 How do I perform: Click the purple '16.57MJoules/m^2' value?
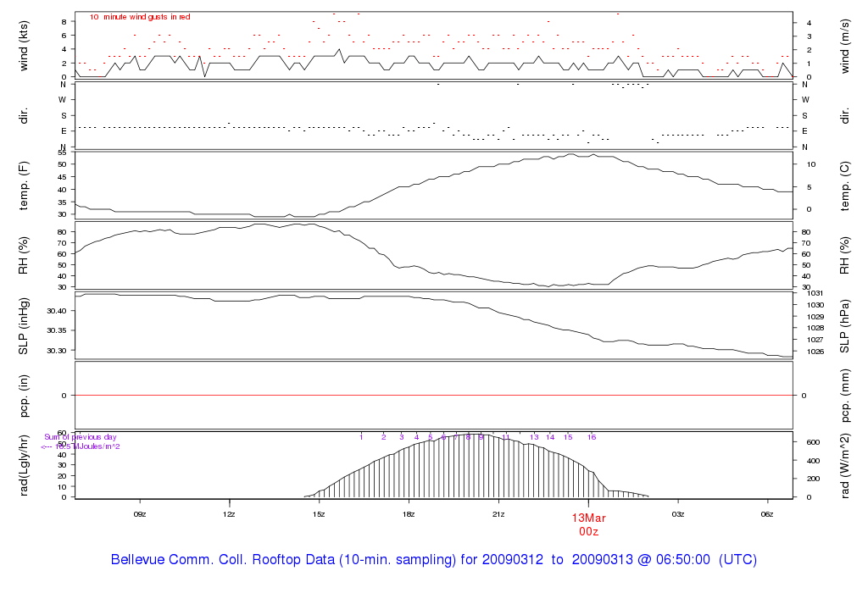coord(87,446)
